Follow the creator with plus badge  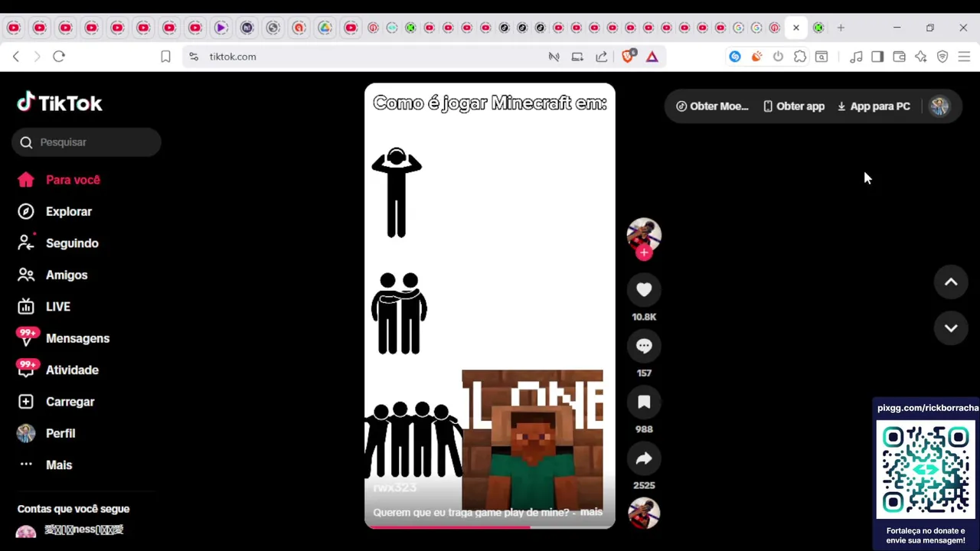point(644,253)
